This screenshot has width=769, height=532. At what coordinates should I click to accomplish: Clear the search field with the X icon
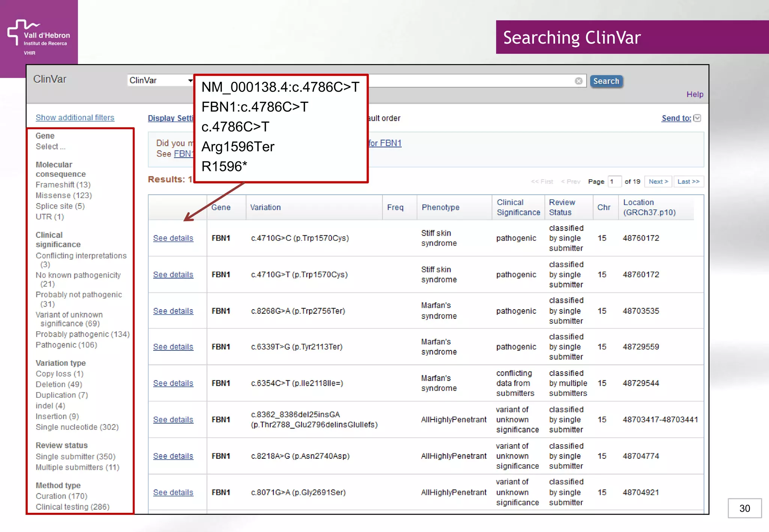click(578, 81)
